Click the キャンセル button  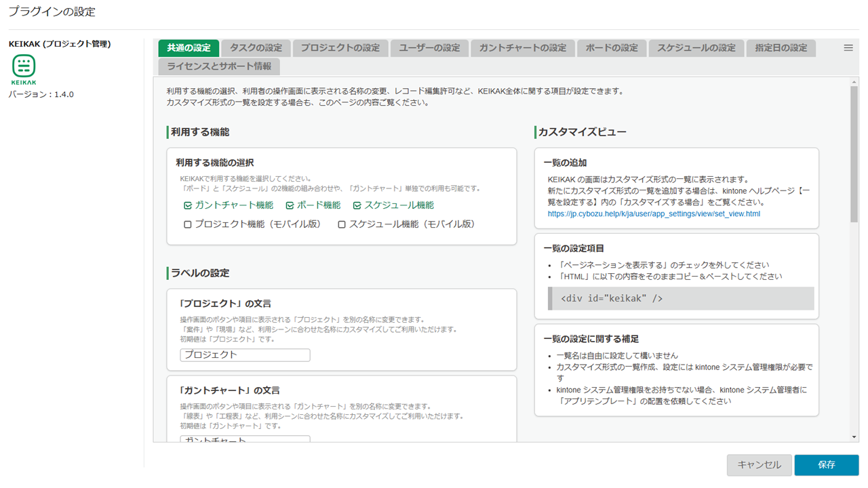(x=759, y=465)
